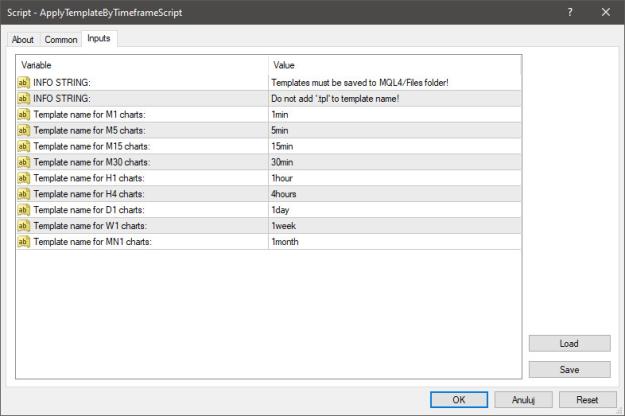Edit the '1min' value field
Viewport: 625px width, 416px height.
(x=395, y=114)
